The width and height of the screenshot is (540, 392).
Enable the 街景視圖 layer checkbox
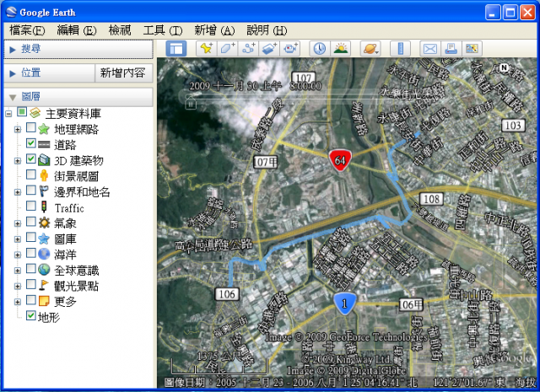click(x=31, y=175)
